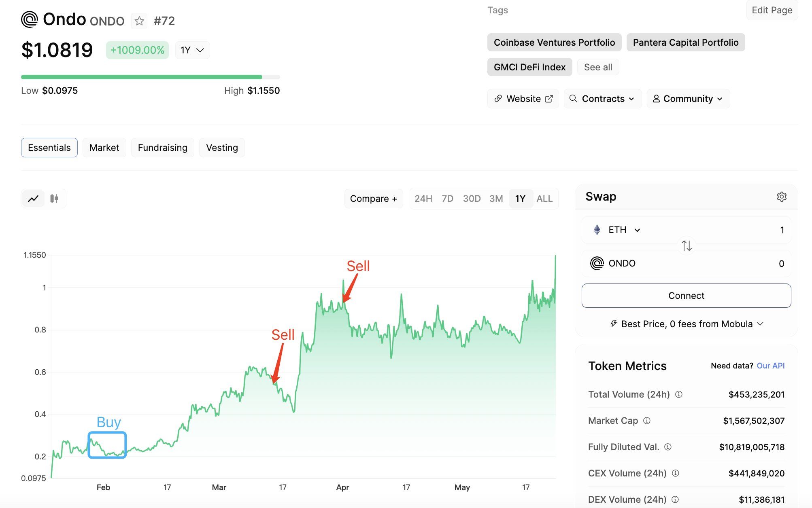Open Swap settings gear icon
Viewport: 812px width, 508px height.
click(x=781, y=197)
